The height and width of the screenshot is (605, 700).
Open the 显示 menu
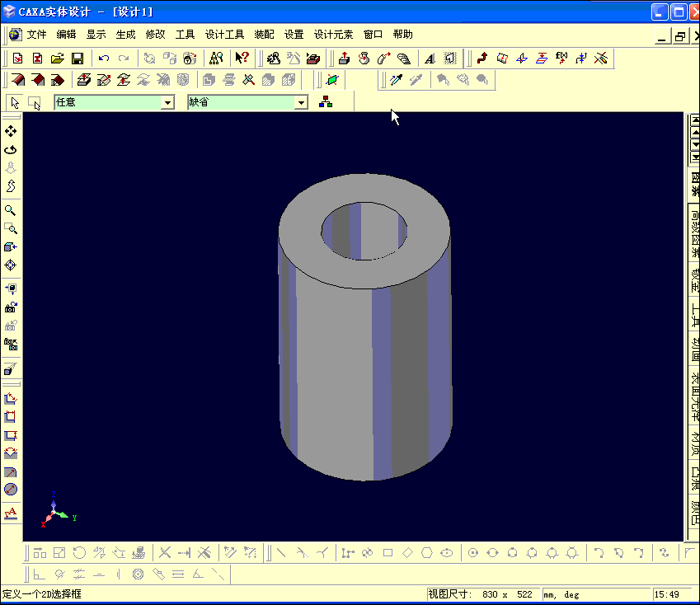tap(96, 35)
